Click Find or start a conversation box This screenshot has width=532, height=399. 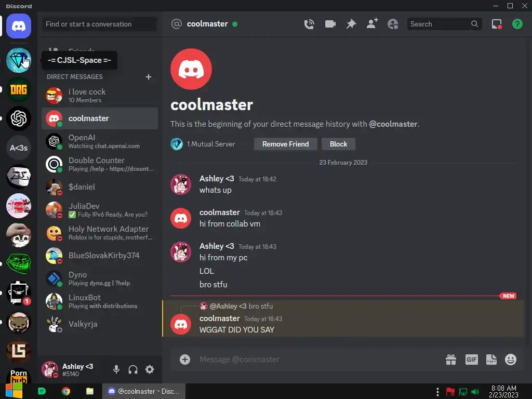coord(99,24)
